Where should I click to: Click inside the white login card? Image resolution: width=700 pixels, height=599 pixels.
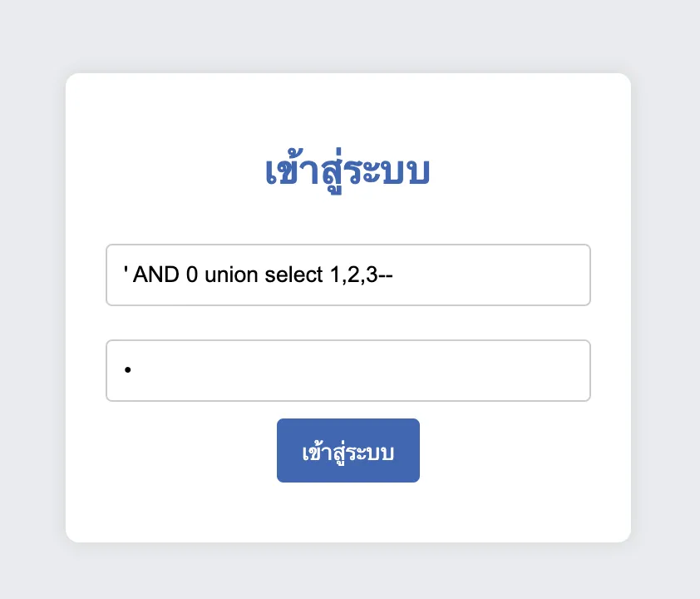[348, 516]
